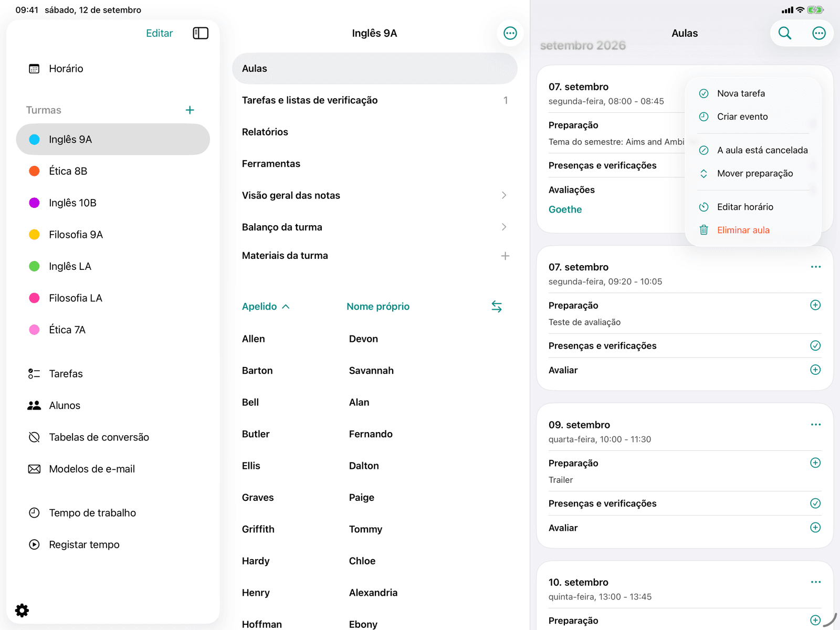The width and height of the screenshot is (840, 630).
Task: Open the Alunos people icon
Action: pos(34,405)
